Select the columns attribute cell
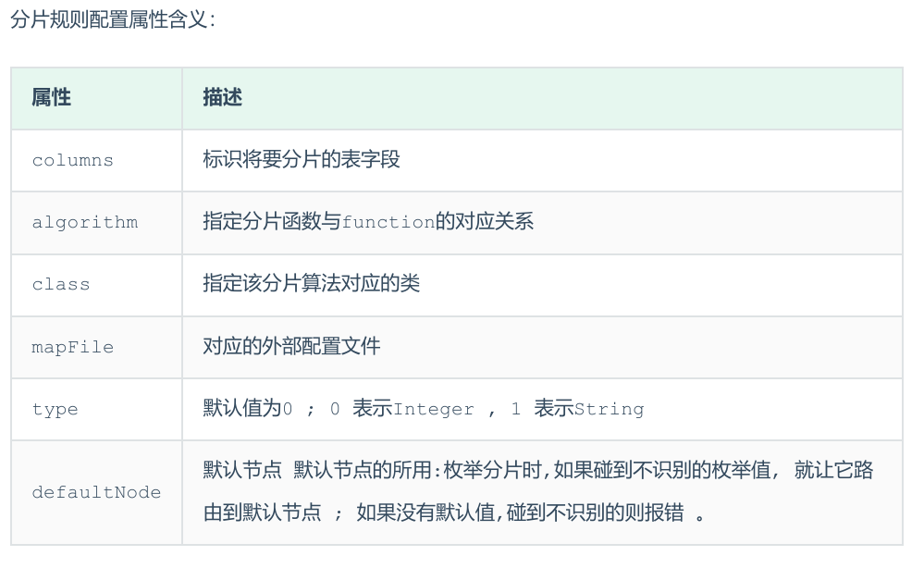 (72, 160)
